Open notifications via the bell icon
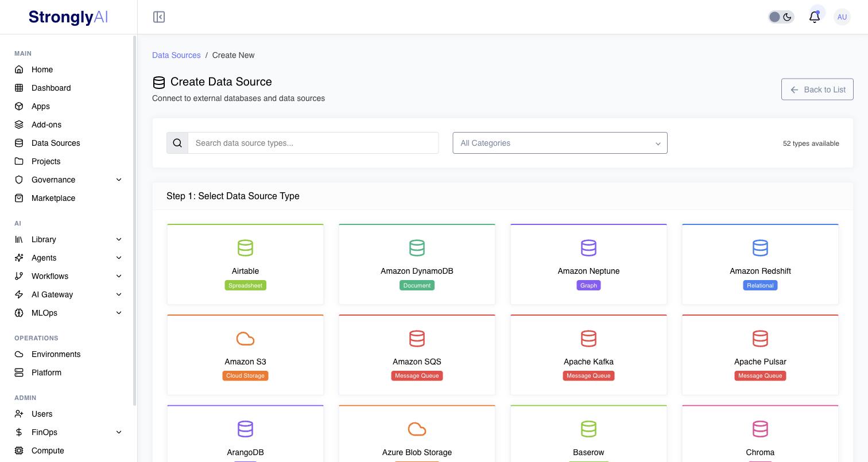 click(814, 17)
